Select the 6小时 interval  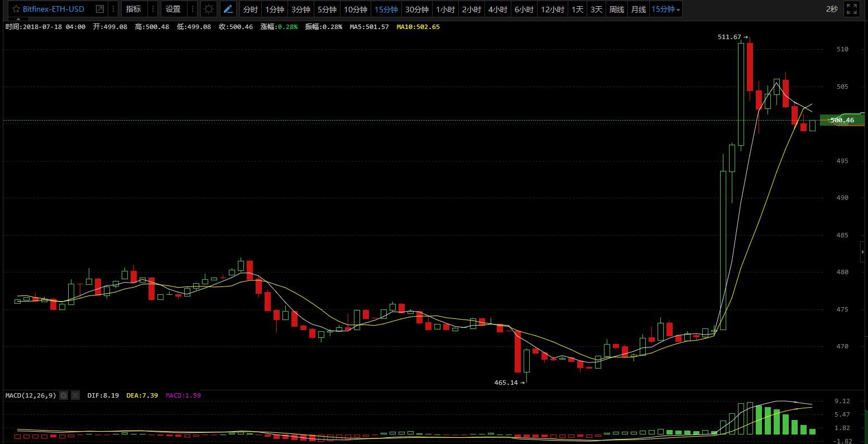524,9
